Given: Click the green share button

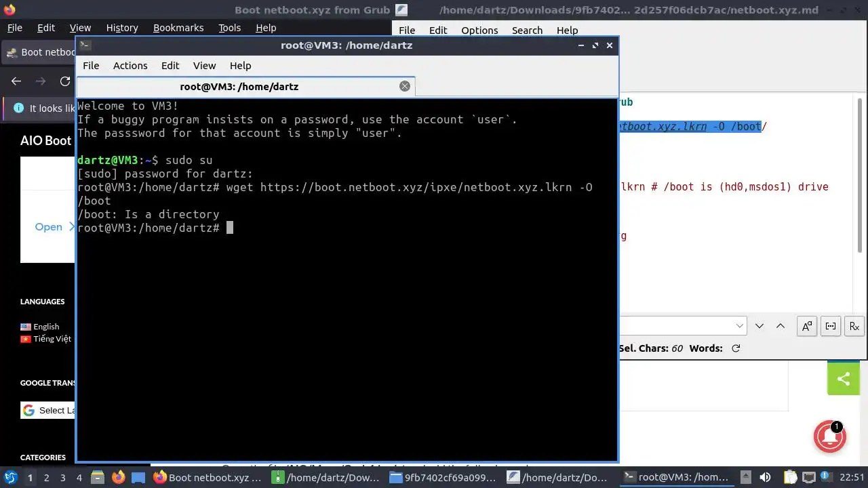Looking at the screenshot, I should (x=844, y=379).
